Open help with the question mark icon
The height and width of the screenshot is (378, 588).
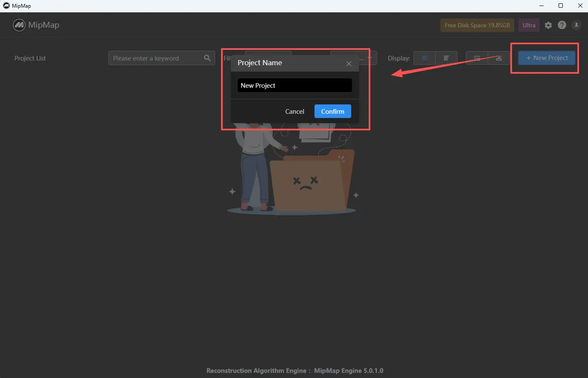point(562,25)
